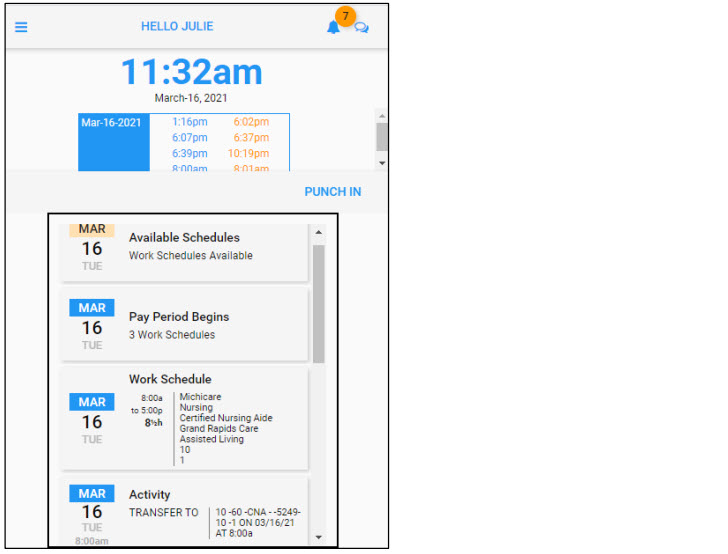Screen dimensions: 728x554
Task: Click the 1:16pm punch time
Action: tap(190, 122)
